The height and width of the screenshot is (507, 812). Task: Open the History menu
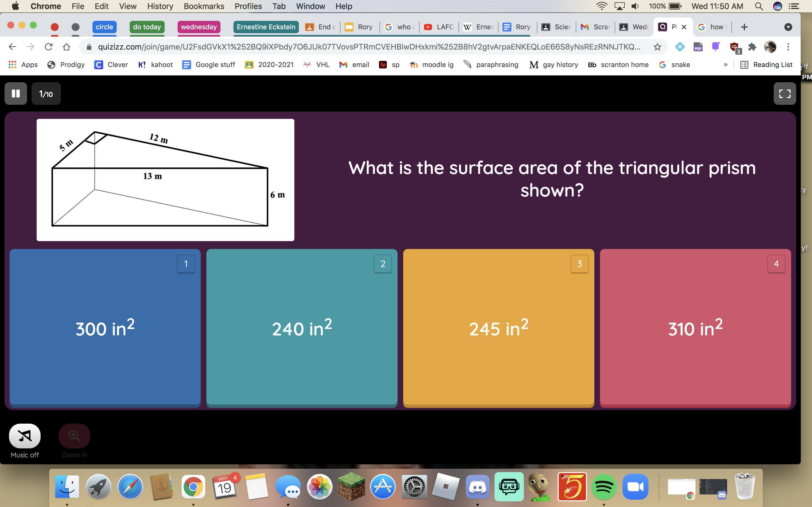160,6
